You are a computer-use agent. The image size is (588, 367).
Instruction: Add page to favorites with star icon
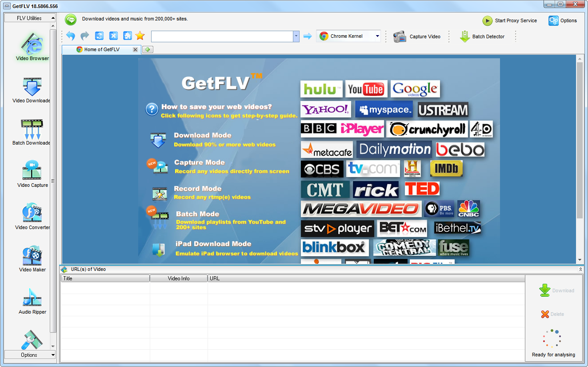click(140, 36)
